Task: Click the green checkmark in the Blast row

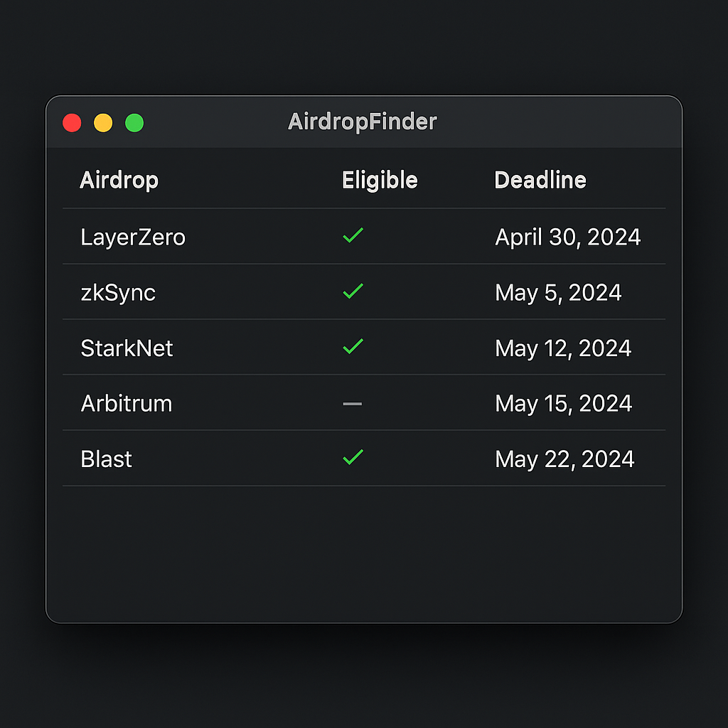Action: pos(353,457)
